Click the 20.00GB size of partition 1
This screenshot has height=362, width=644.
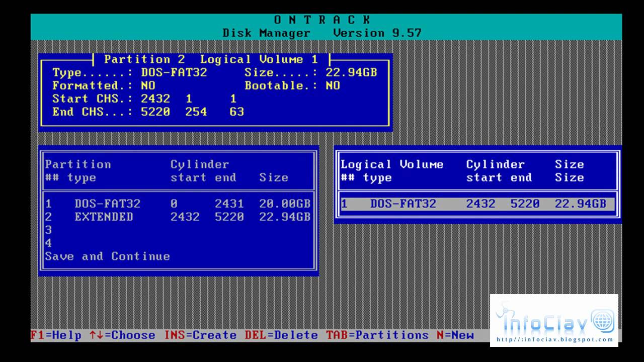(285, 204)
